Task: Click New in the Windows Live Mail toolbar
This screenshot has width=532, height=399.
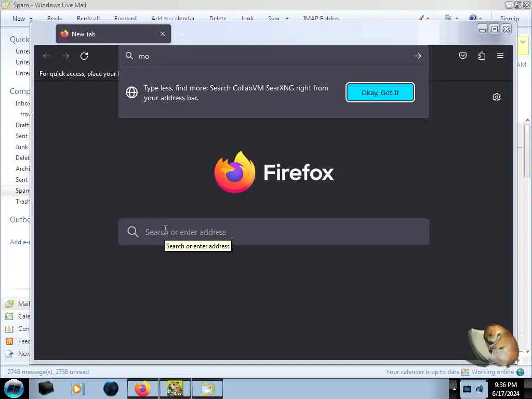Action: tap(19, 19)
